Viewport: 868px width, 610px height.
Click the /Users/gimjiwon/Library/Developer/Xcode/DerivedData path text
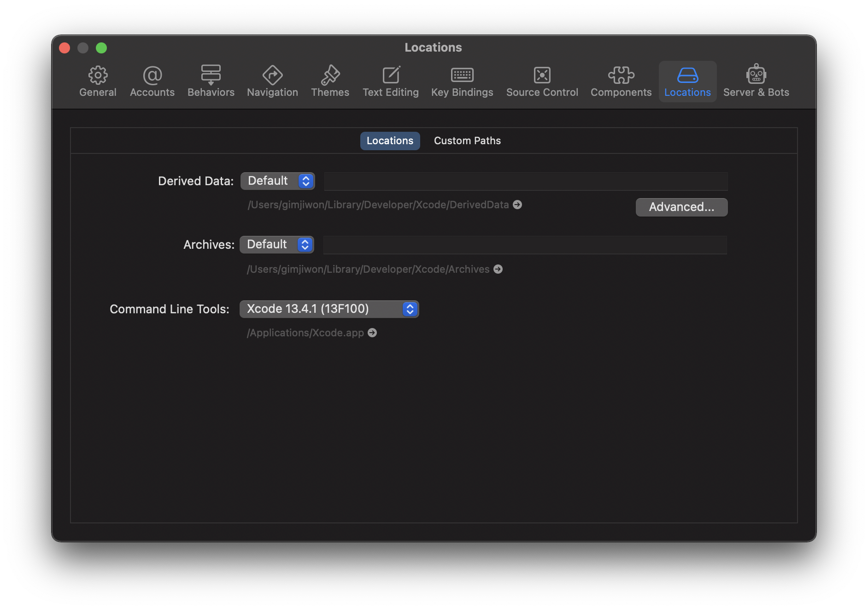378,205
